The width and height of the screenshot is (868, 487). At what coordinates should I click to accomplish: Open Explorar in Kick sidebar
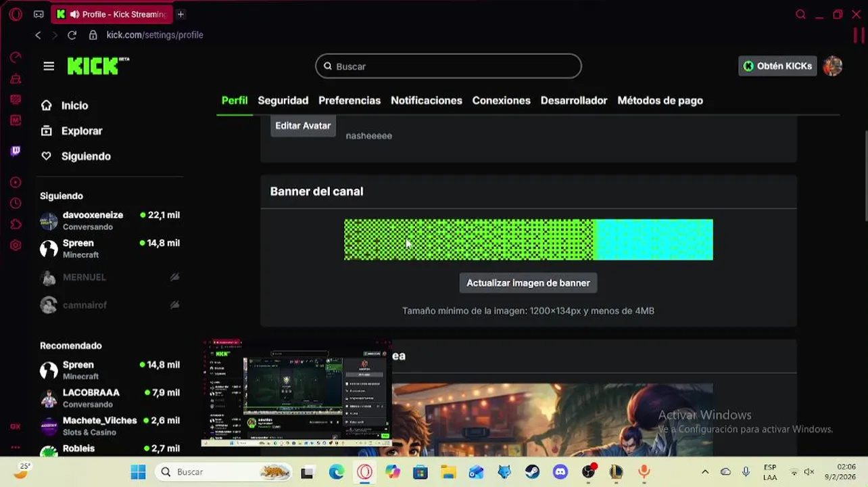tap(82, 131)
